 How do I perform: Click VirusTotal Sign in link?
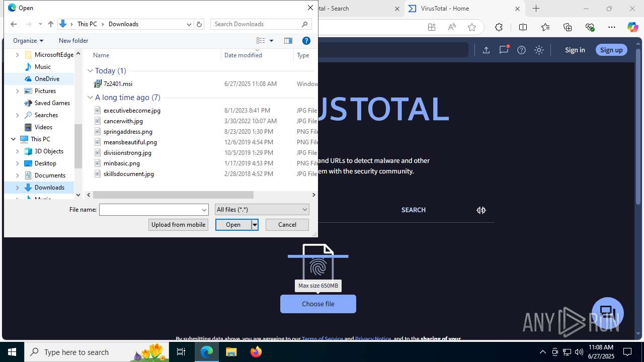pos(575,50)
